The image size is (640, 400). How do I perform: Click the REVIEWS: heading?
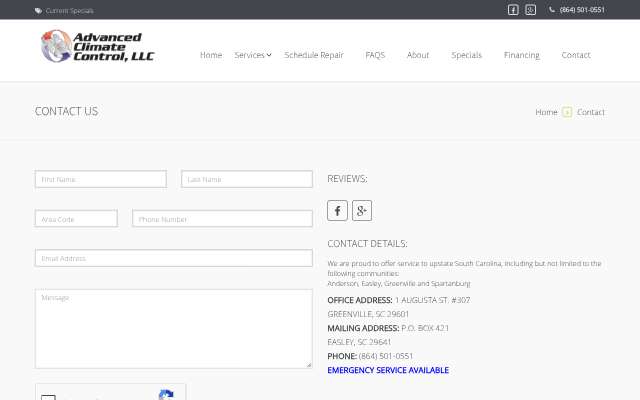[347, 179]
